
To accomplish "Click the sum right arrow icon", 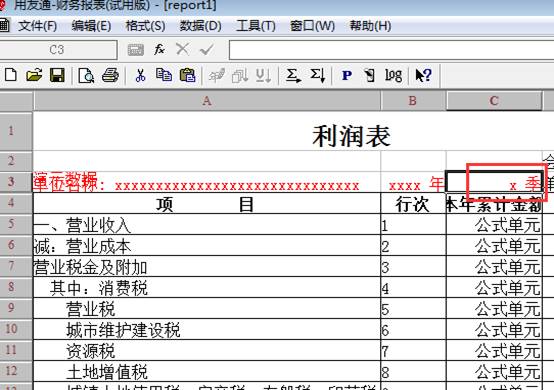I will pyautogui.click(x=293, y=75).
